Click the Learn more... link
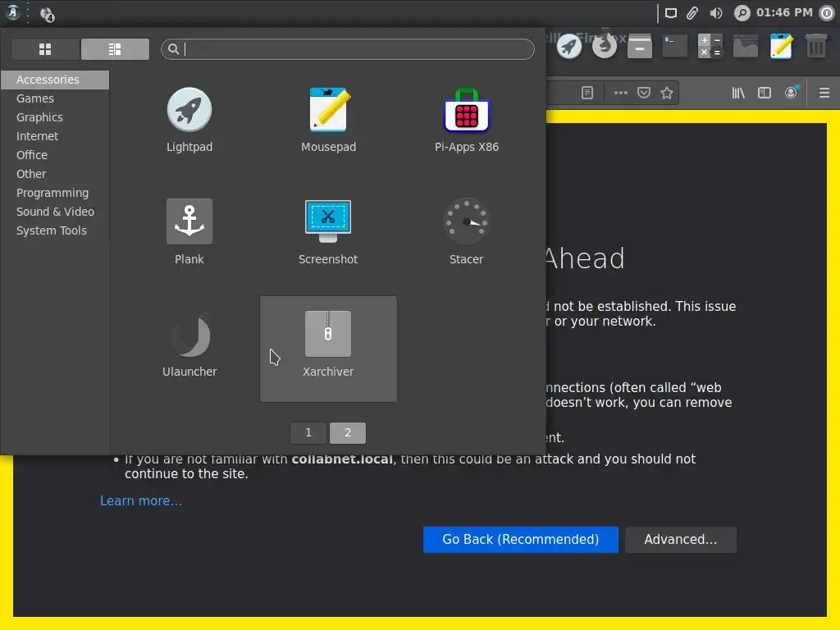 click(141, 500)
